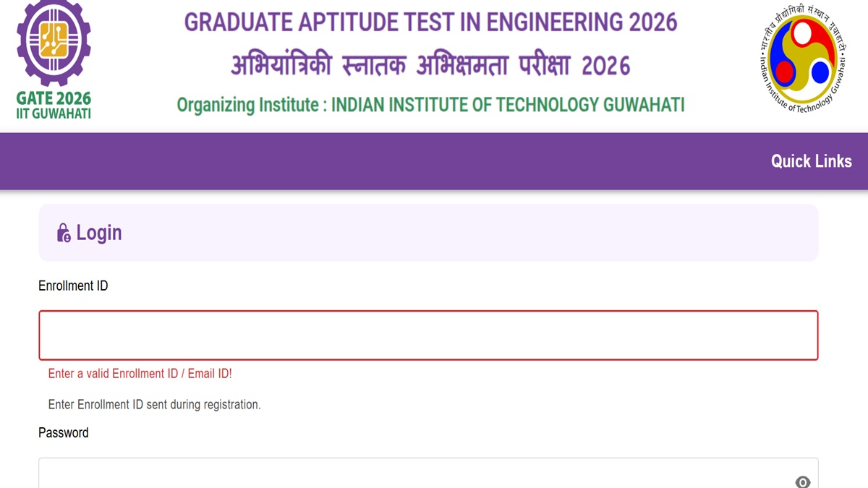The width and height of the screenshot is (868, 488).
Task: Click the Password label text
Action: (x=64, y=432)
